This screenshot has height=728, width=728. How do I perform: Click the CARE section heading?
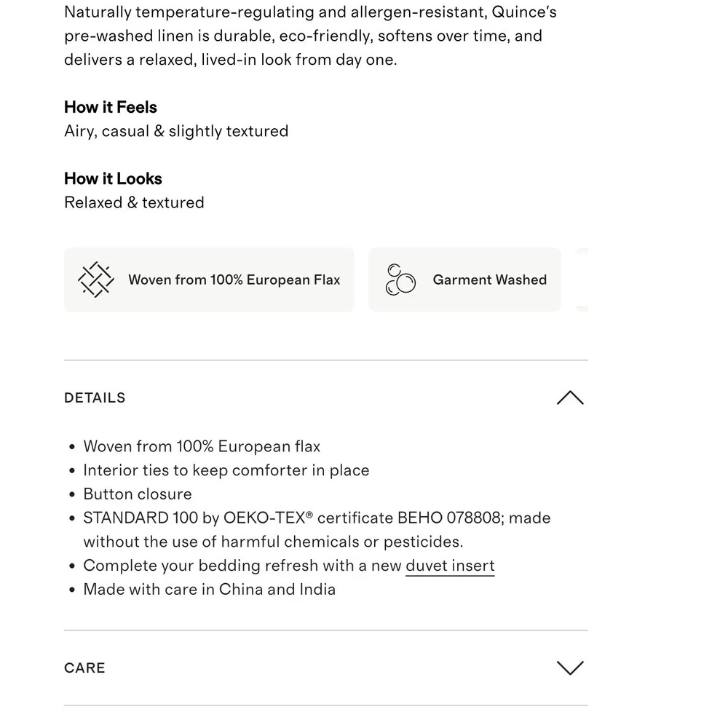[x=84, y=668]
